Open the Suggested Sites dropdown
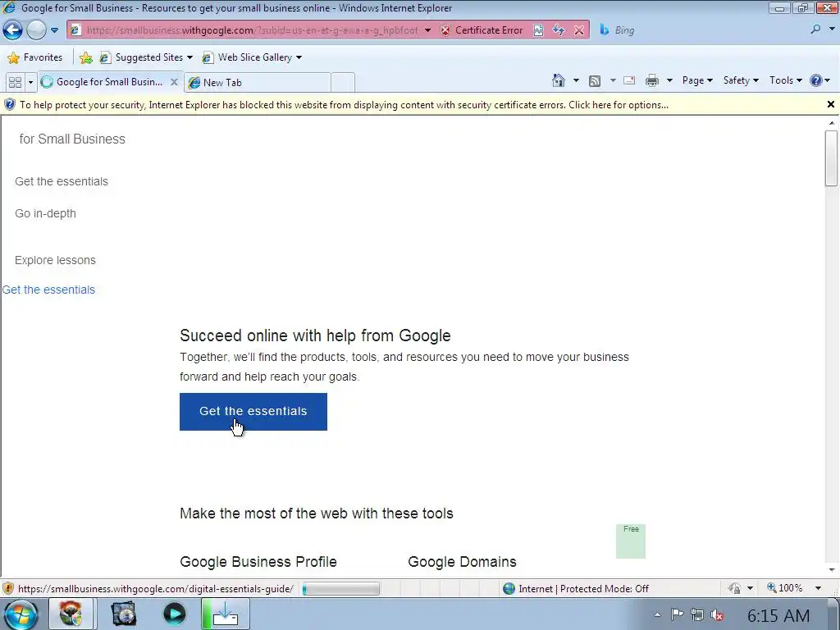This screenshot has width=840, height=630. [x=146, y=57]
